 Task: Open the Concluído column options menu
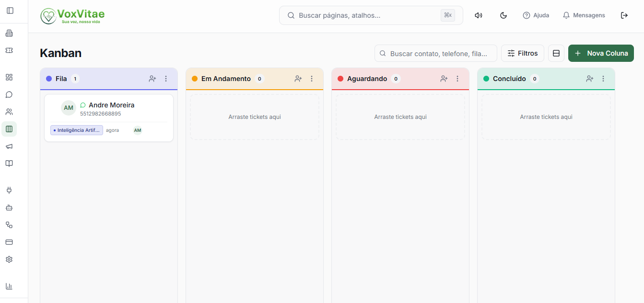tap(603, 79)
